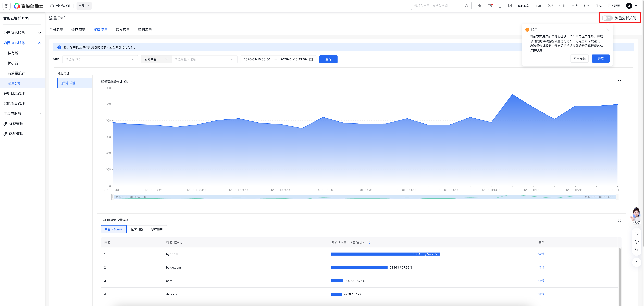Switch to the 缓存流量 tab
Viewport: 644px width, 306px height.
78,30
